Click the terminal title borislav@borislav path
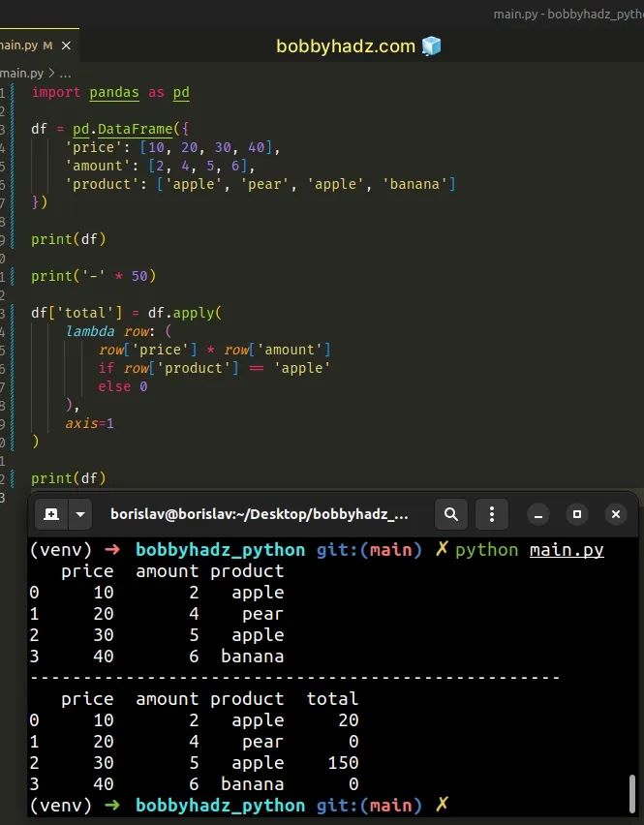Image resolution: width=644 pixels, height=825 pixels. [259, 514]
